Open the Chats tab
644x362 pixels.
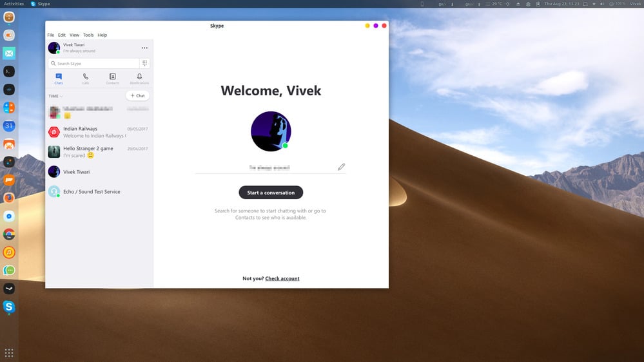point(59,79)
